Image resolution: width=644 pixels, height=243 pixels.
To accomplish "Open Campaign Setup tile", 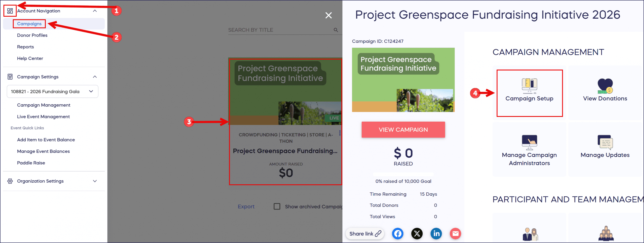I will coord(529,93).
